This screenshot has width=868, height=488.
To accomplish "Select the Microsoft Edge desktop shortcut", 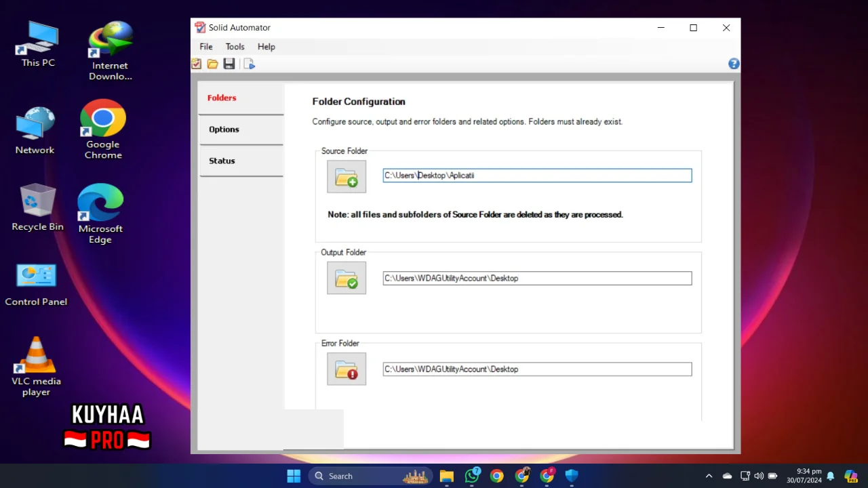I will coord(100,213).
